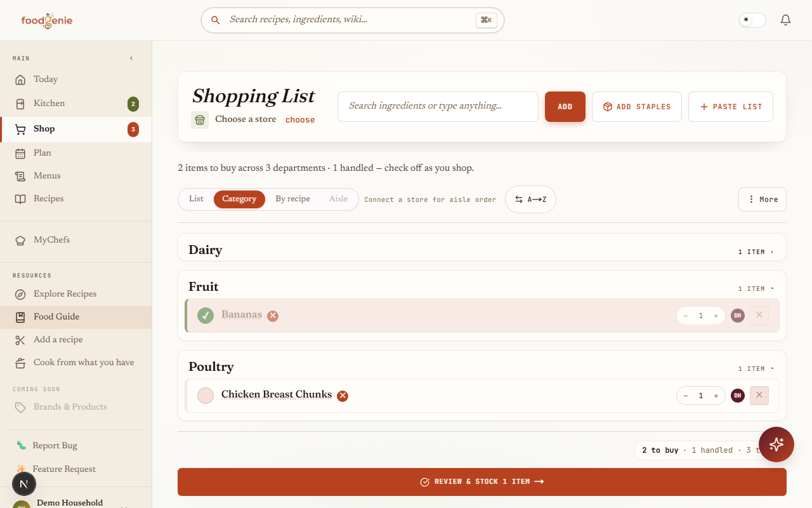
Task: Click the Feature Request link
Action: tap(76, 469)
